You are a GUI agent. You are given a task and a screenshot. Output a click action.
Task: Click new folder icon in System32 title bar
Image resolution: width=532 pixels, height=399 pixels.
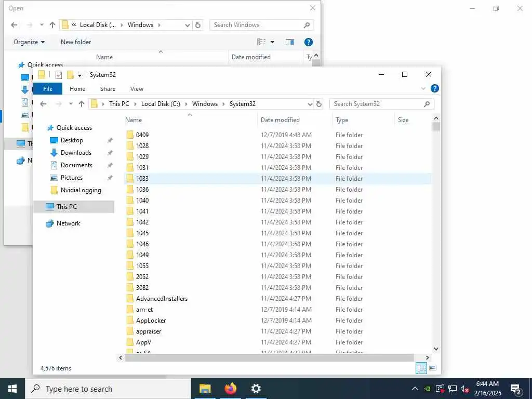[70, 75]
